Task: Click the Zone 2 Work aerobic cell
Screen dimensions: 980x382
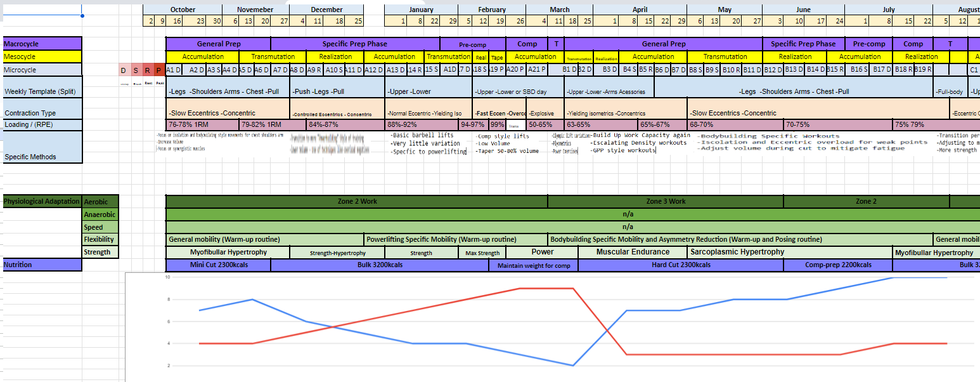Action: [355, 201]
